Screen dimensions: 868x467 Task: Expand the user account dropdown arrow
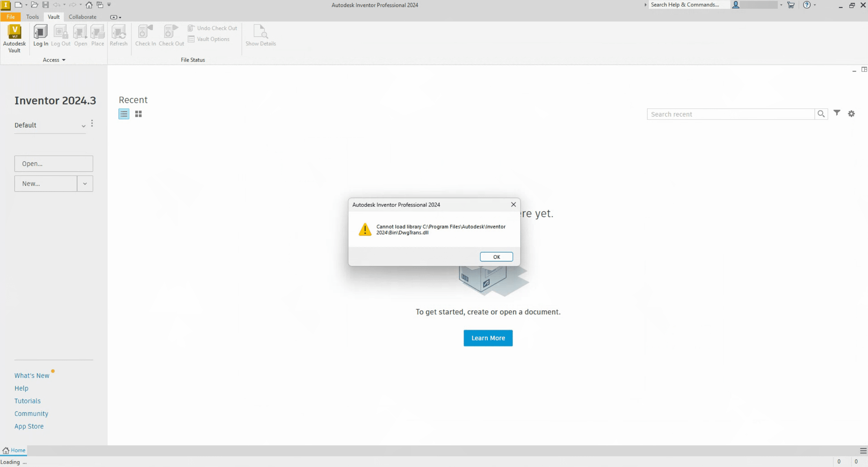click(x=781, y=5)
